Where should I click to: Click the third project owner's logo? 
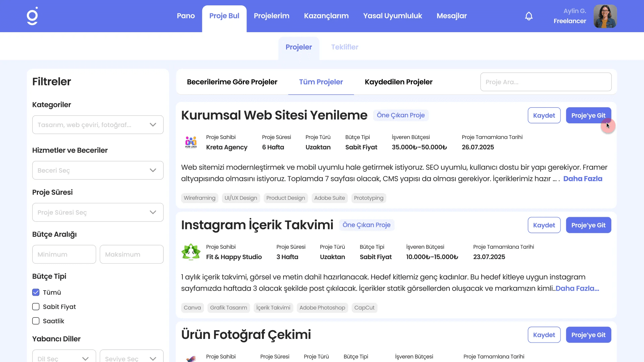click(x=191, y=358)
